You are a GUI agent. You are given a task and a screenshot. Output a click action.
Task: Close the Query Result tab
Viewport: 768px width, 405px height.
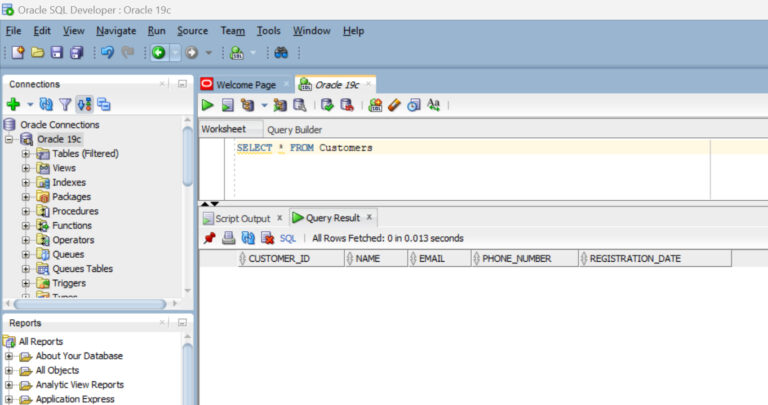tap(369, 217)
